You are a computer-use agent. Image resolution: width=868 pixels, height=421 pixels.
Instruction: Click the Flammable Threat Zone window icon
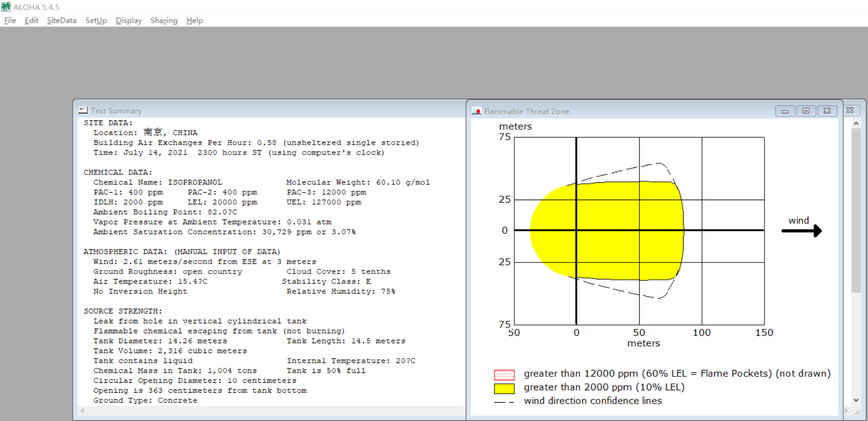477,111
